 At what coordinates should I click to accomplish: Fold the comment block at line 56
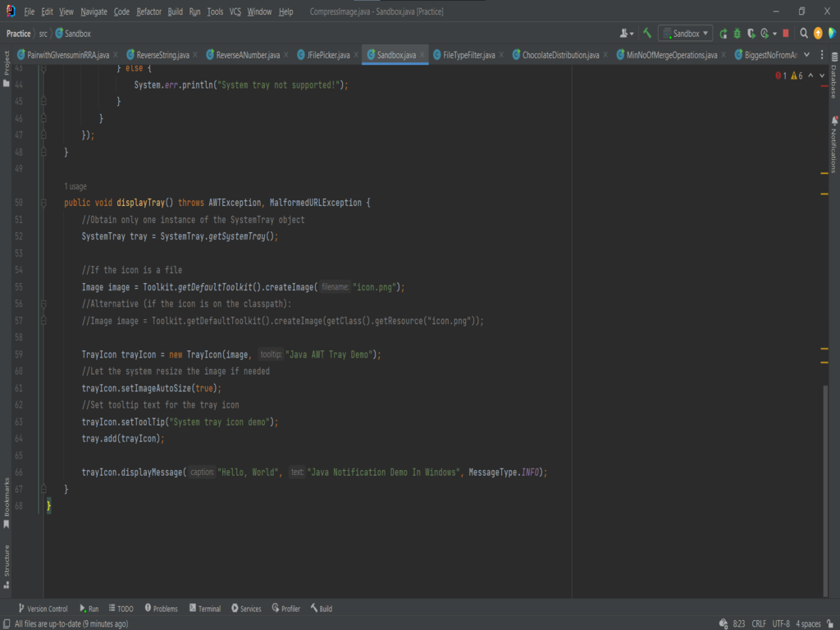tap(44, 304)
